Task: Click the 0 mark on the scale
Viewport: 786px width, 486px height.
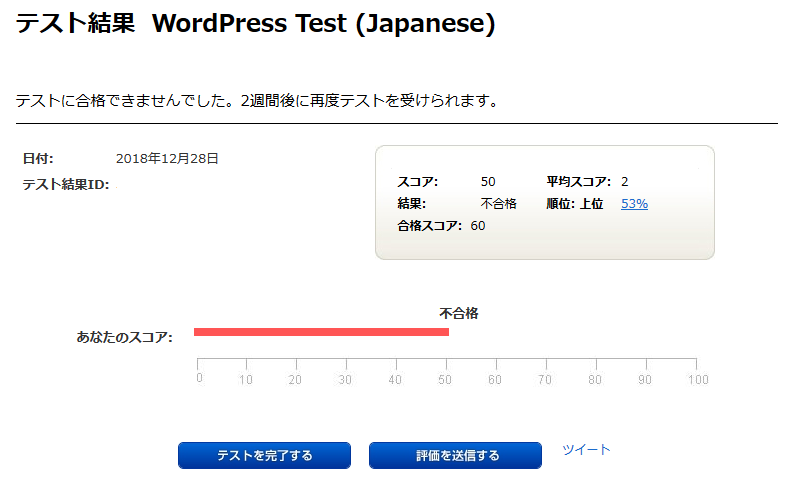Action: [x=200, y=378]
